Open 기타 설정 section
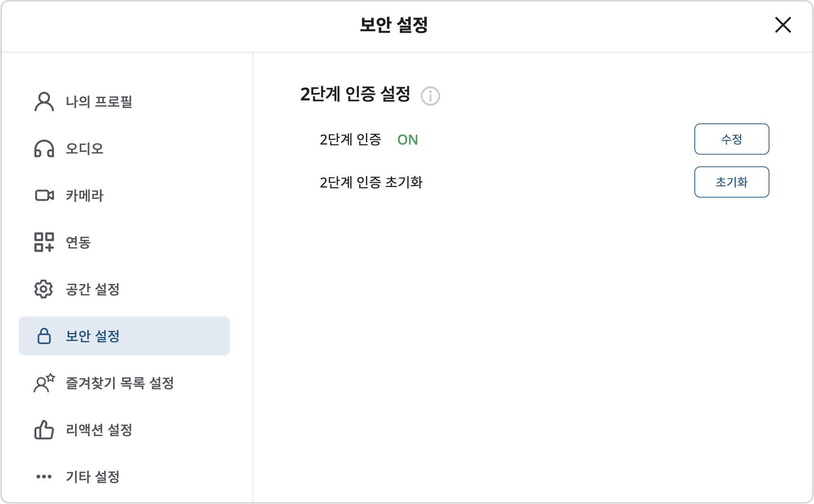The image size is (814, 504). [x=93, y=477]
